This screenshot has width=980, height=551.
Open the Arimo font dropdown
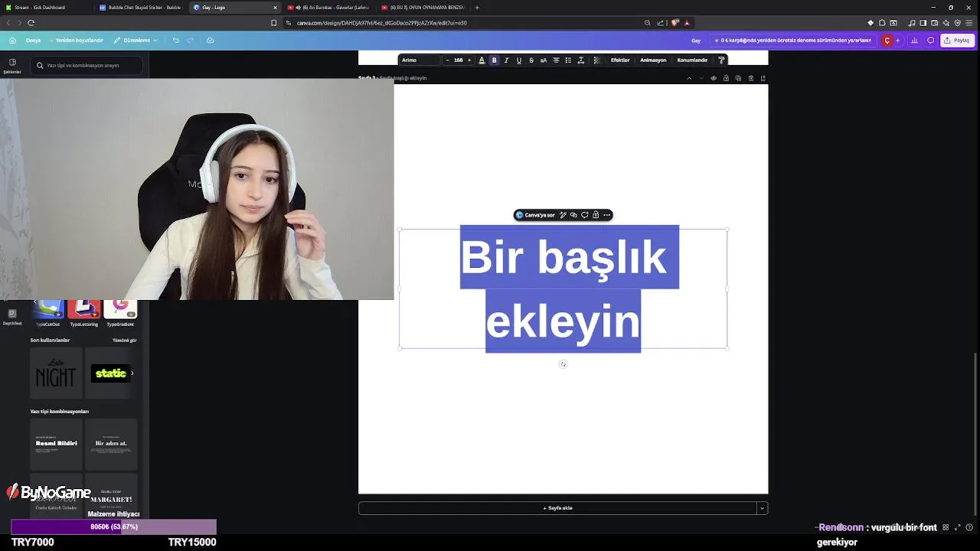(420, 60)
